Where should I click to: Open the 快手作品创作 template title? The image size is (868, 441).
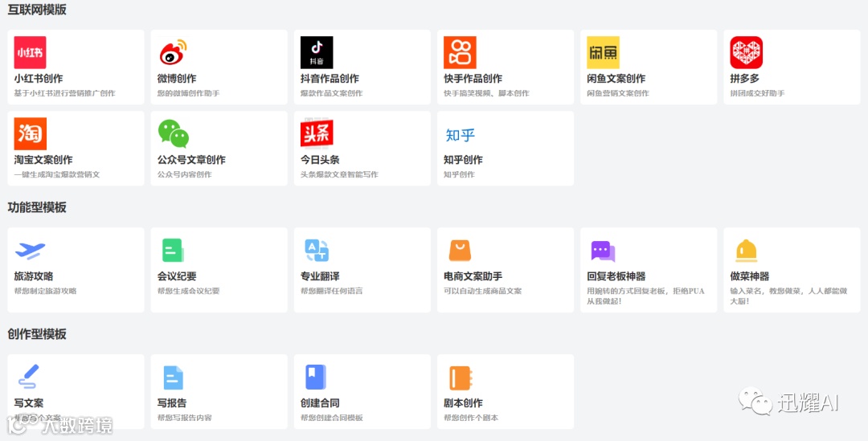[x=473, y=79]
